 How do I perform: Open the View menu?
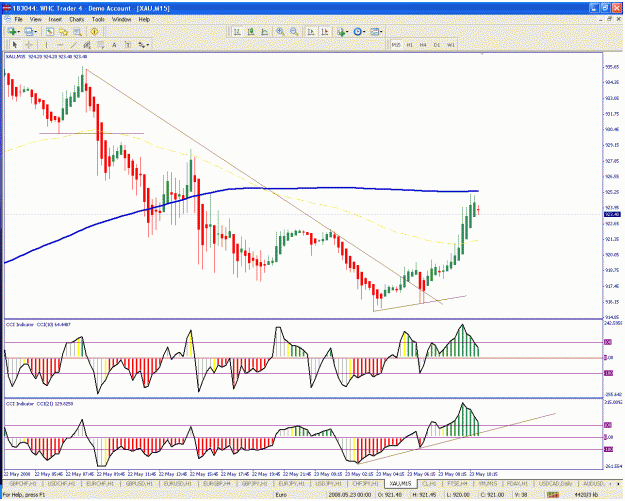coord(35,19)
